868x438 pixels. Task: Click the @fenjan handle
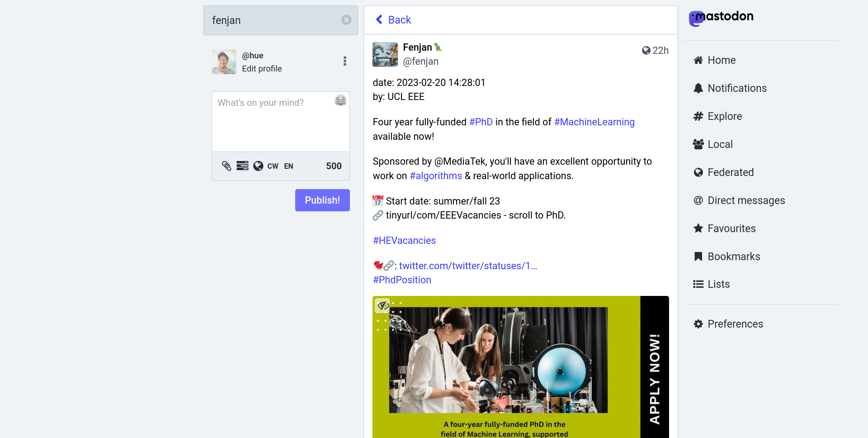[420, 62]
